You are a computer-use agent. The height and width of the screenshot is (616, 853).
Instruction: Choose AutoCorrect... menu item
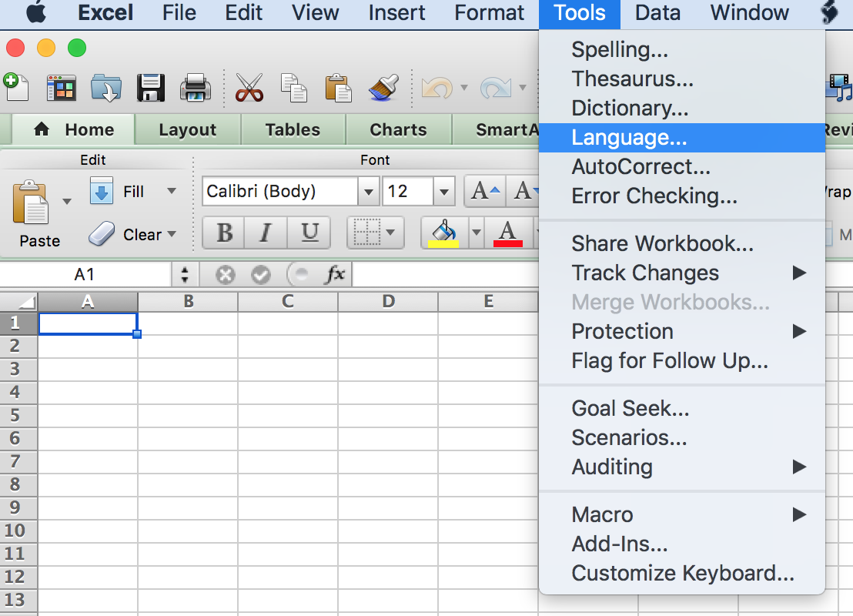click(681, 167)
